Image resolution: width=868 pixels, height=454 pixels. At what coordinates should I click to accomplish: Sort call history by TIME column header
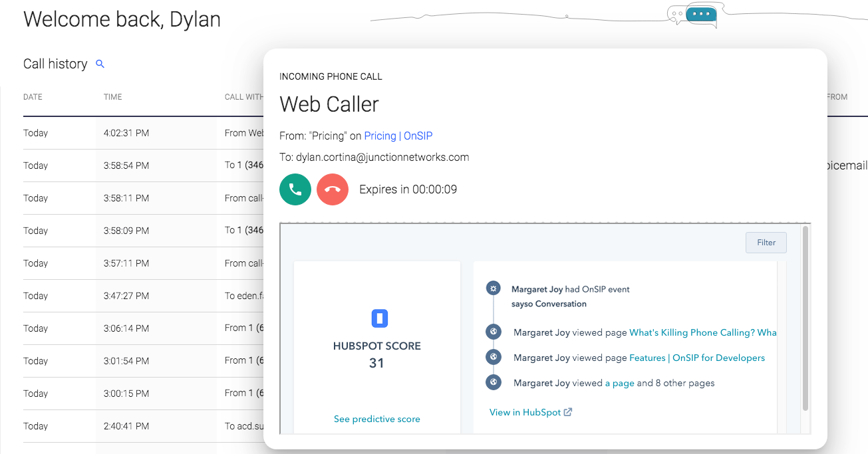point(113,97)
